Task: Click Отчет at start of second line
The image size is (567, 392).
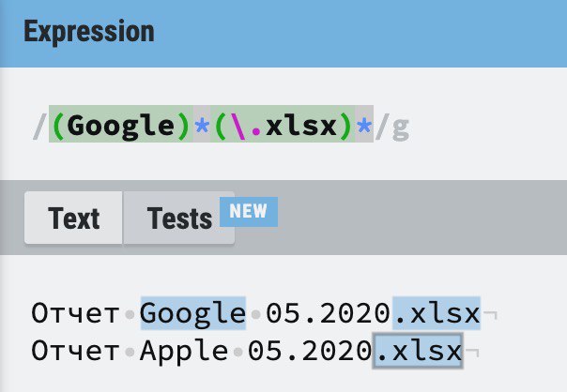Action: click(75, 351)
